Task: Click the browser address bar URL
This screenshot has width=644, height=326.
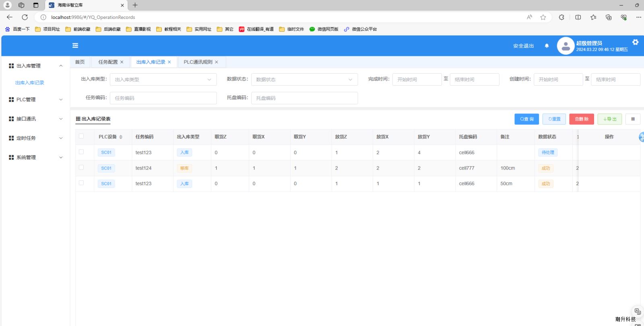Action: [x=93, y=17]
